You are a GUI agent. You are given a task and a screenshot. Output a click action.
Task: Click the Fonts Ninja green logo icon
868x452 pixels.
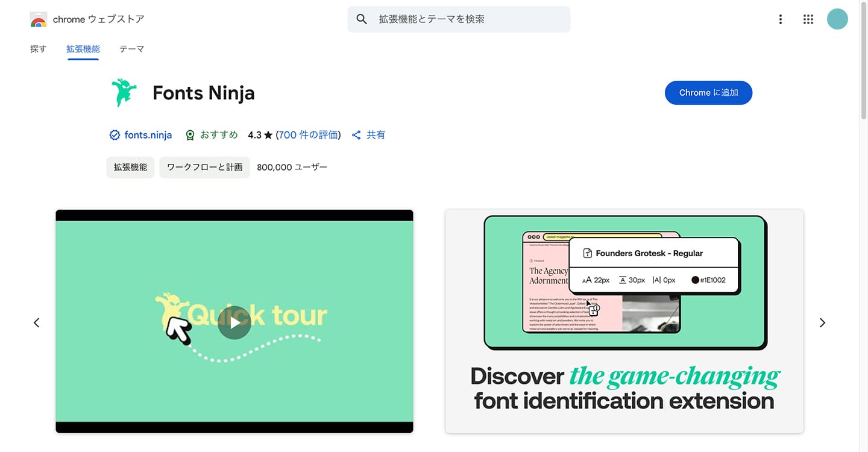124,93
